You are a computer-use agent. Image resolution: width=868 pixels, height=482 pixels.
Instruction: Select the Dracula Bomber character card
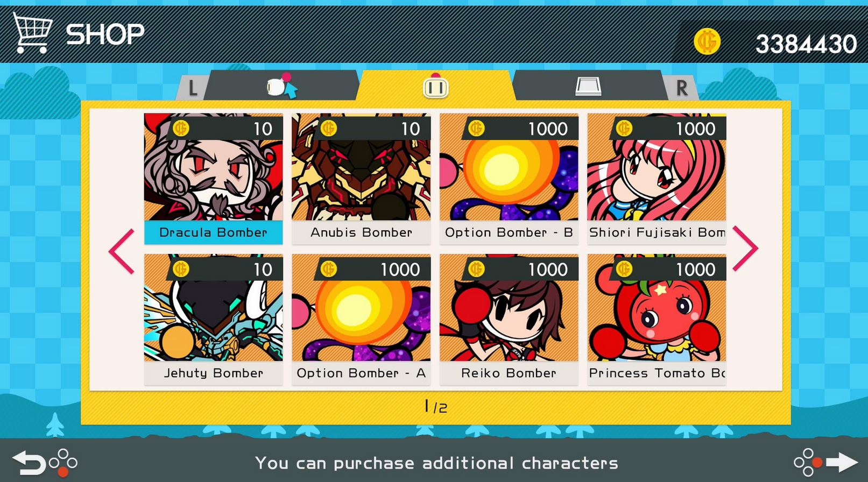point(213,179)
